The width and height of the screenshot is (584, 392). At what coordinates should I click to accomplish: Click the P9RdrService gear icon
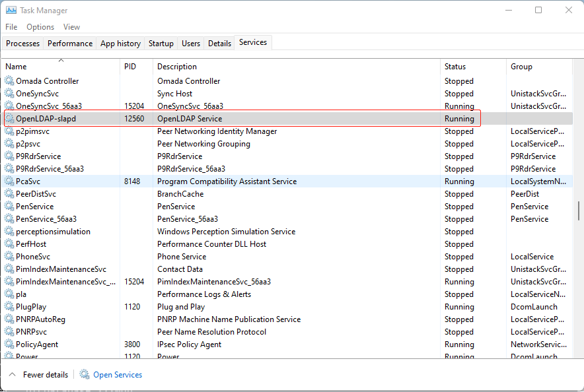pyautogui.click(x=9, y=156)
